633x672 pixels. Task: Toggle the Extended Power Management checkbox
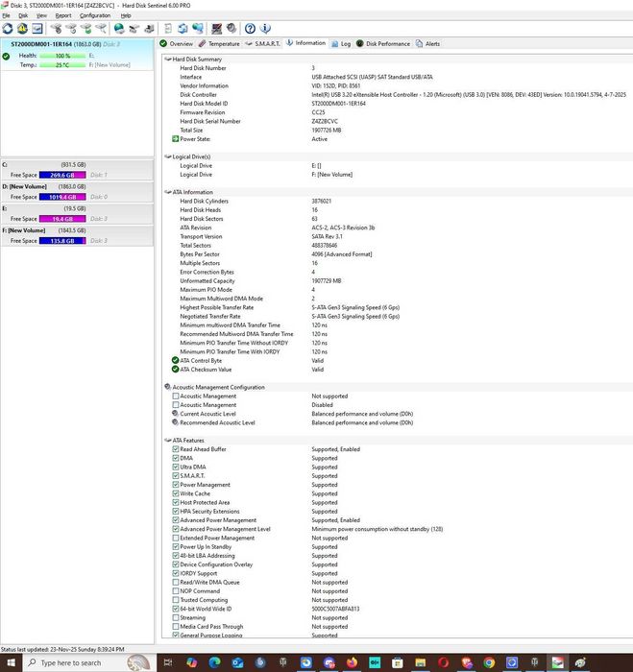pos(176,538)
